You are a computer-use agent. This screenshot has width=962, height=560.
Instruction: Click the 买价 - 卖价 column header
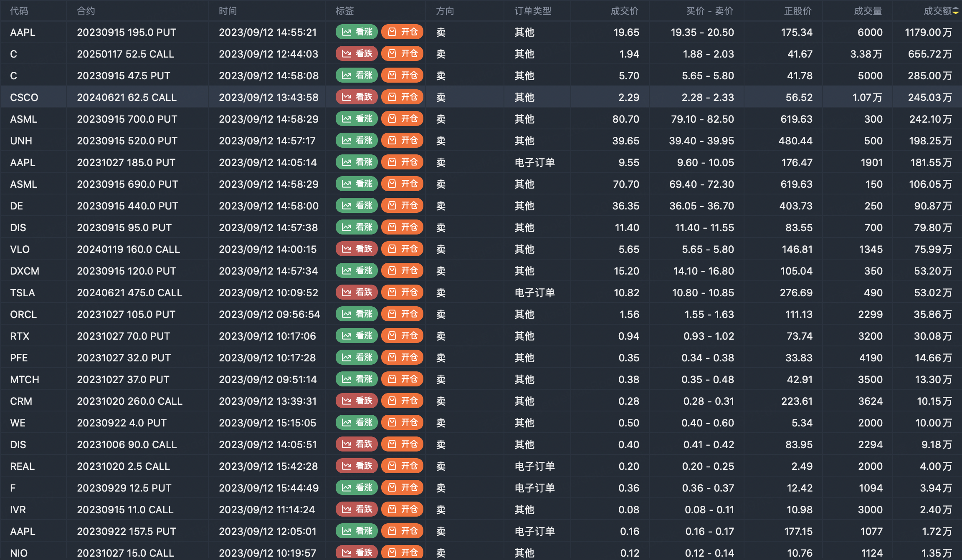(709, 11)
